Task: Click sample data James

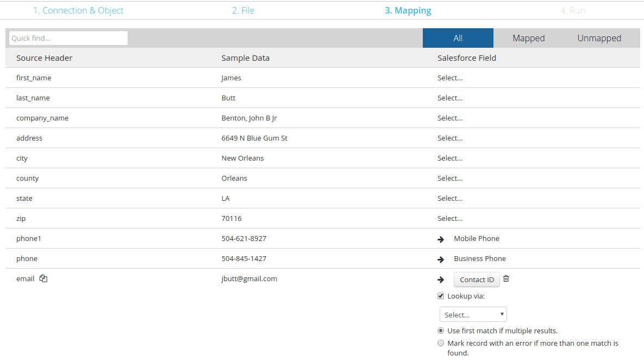Action: [231, 78]
